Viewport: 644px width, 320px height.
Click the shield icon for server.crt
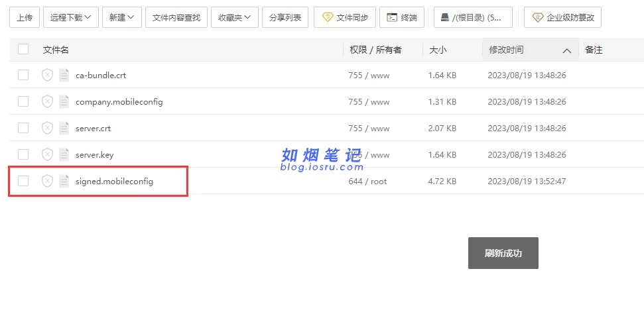pyautogui.click(x=48, y=128)
